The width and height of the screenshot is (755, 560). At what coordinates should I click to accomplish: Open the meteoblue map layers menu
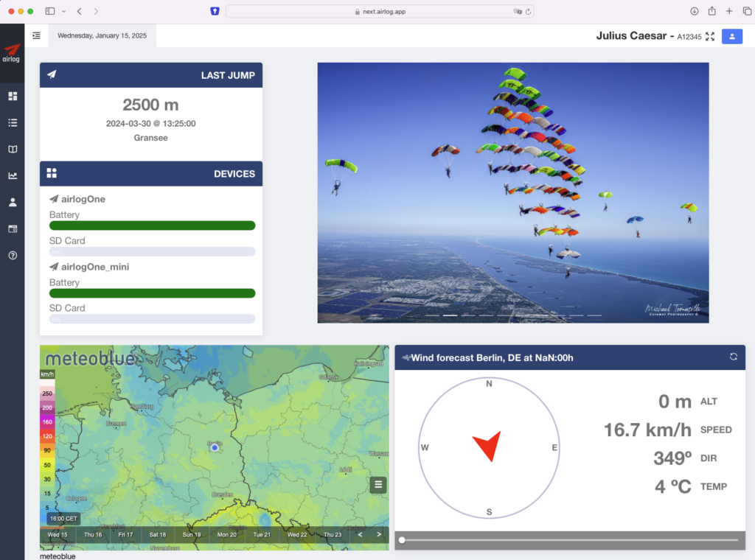378,484
